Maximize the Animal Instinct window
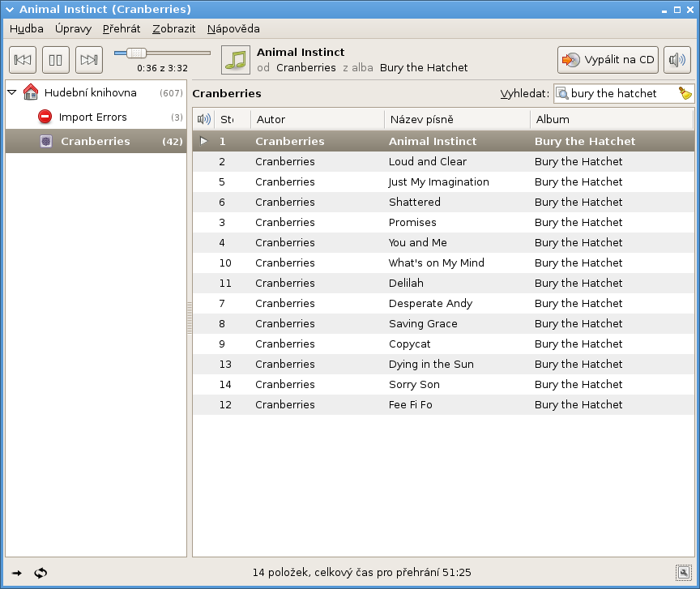 (x=677, y=10)
